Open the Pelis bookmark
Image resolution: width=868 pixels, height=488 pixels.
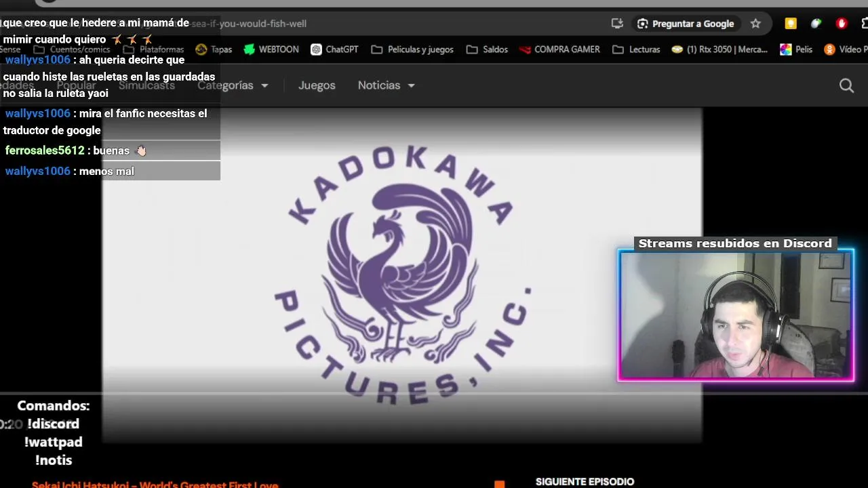796,49
